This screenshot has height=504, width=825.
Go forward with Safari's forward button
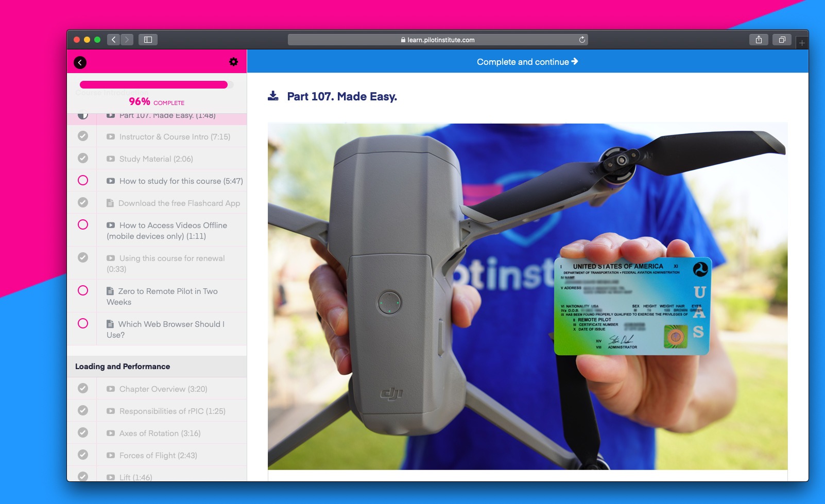pos(127,40)
